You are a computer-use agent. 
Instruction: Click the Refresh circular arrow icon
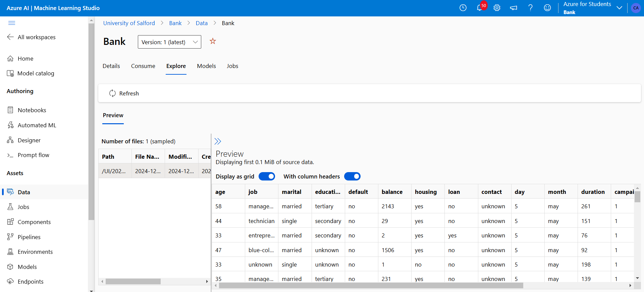(x=112, y=93)
